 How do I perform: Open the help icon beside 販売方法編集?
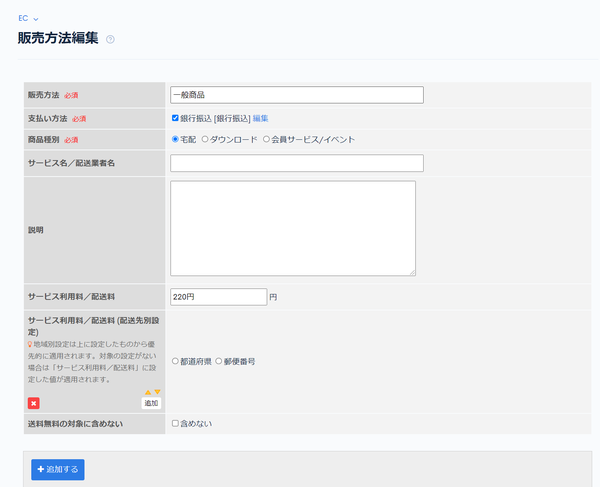110,39
